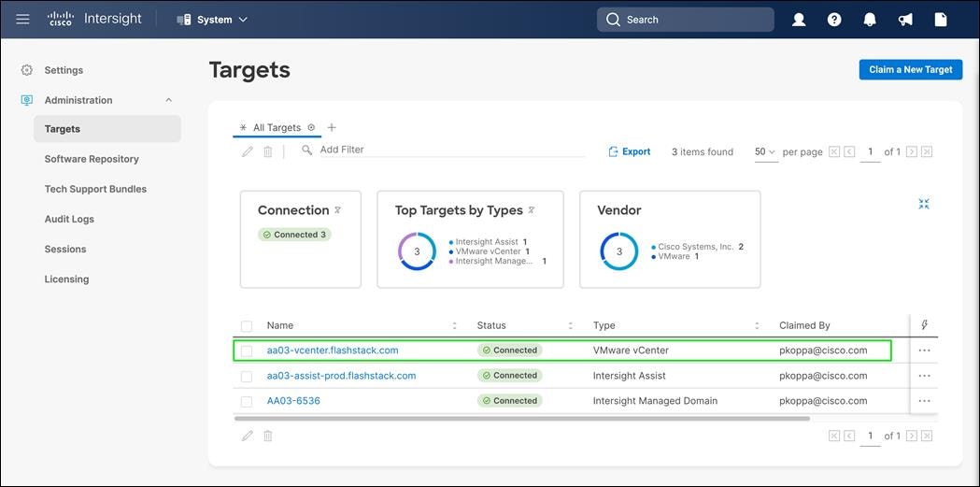Image resolution: width=980 pixels, height=487 pixels.
Task: Click Cisco Systems, Inc. legend entry
Action: (x=697, y=247)
